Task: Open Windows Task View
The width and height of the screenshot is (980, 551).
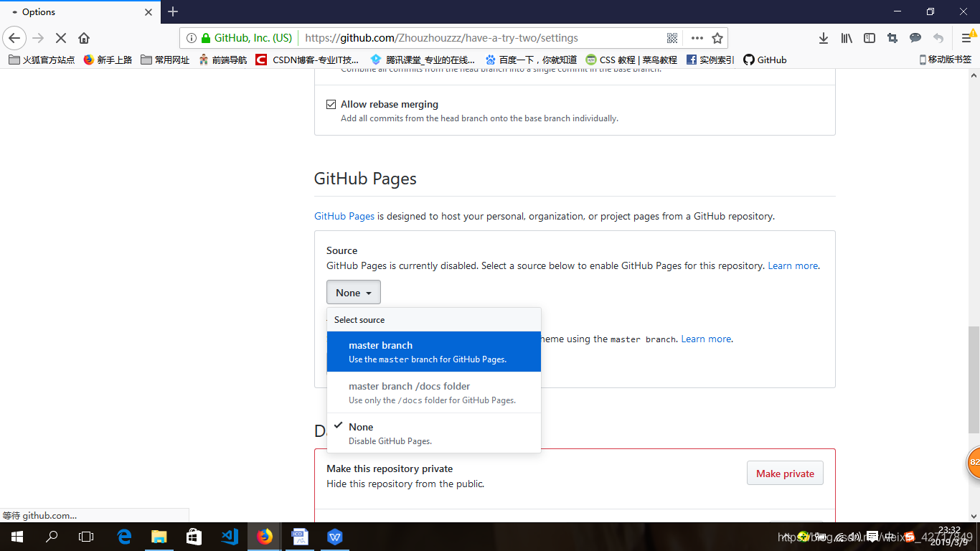Action: point(86,536)
